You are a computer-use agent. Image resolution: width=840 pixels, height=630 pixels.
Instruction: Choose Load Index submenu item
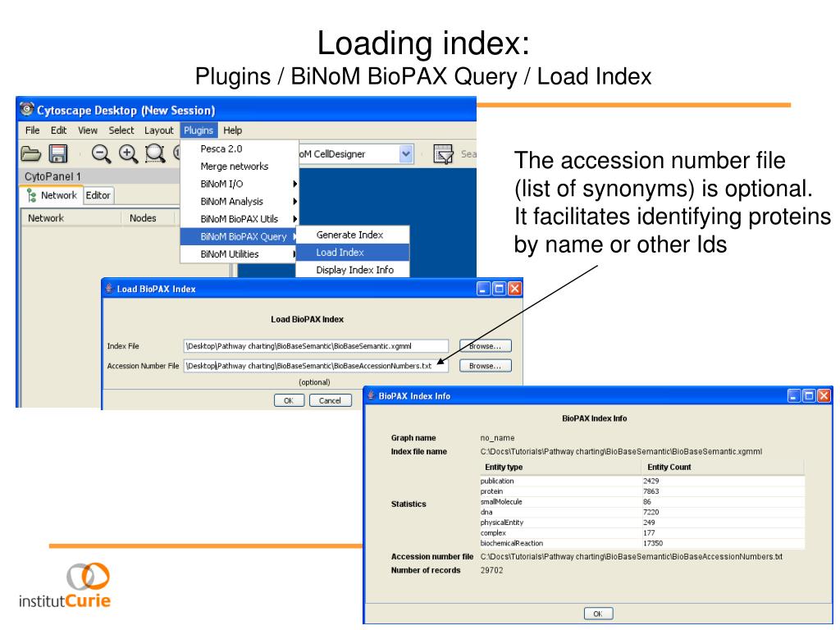(353, 253)
